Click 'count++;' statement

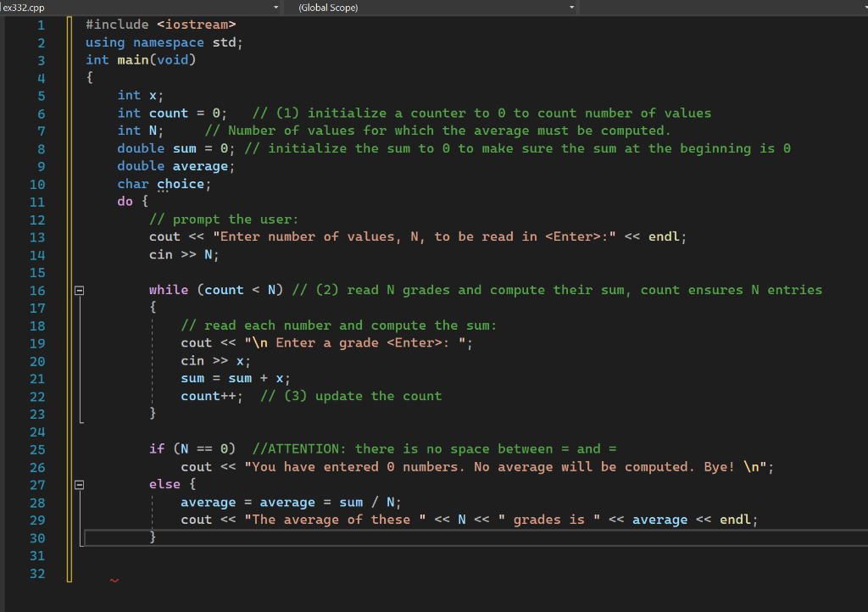coord(211,396)
